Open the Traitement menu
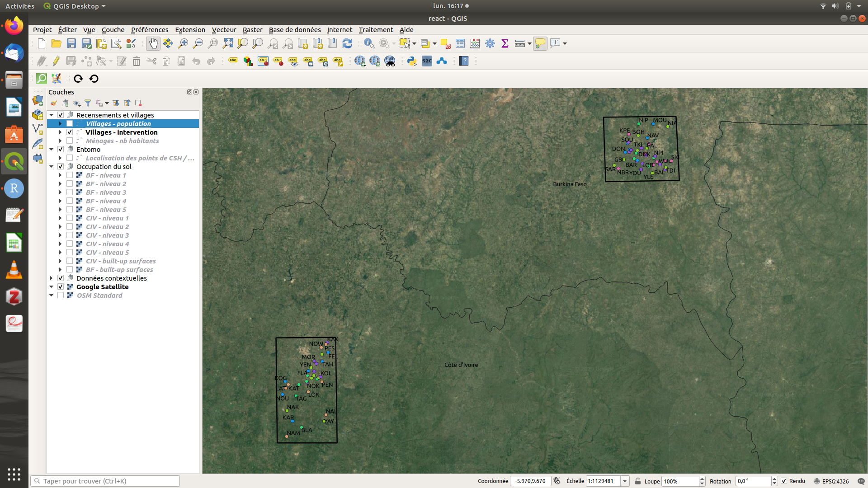This screenshot has height=488, width=868. click(376, 30)
